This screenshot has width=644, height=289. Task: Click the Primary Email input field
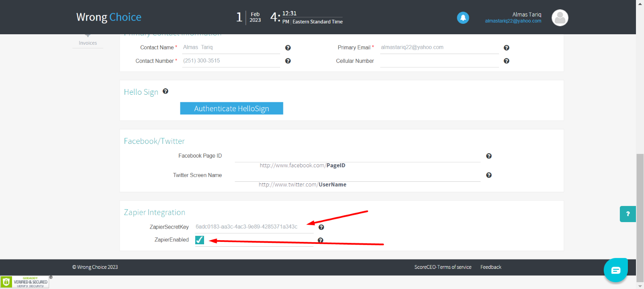tap(440, 48)
